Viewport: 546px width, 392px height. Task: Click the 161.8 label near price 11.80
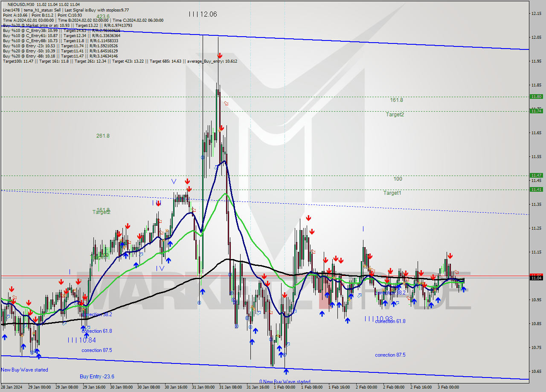(x=396, y=100)
